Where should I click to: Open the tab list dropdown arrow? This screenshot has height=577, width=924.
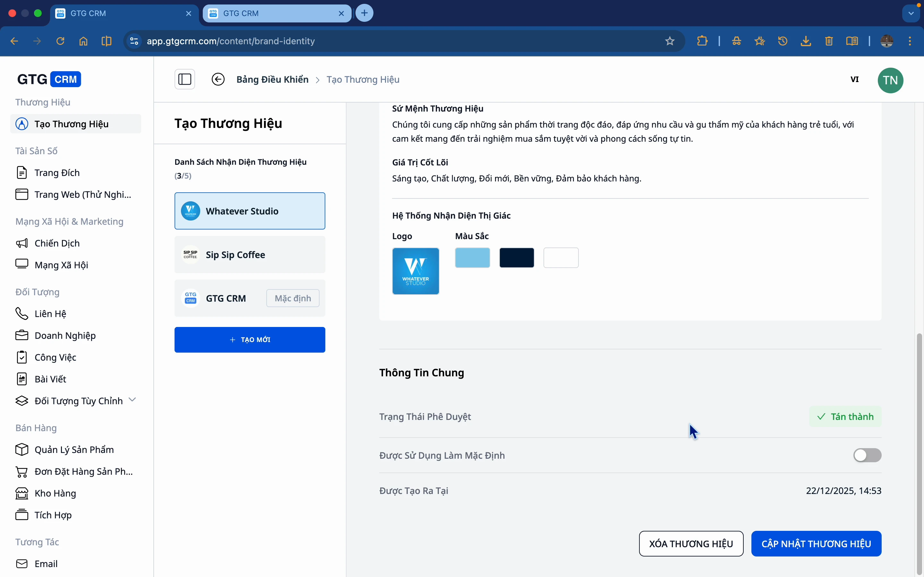coord(911,13)
